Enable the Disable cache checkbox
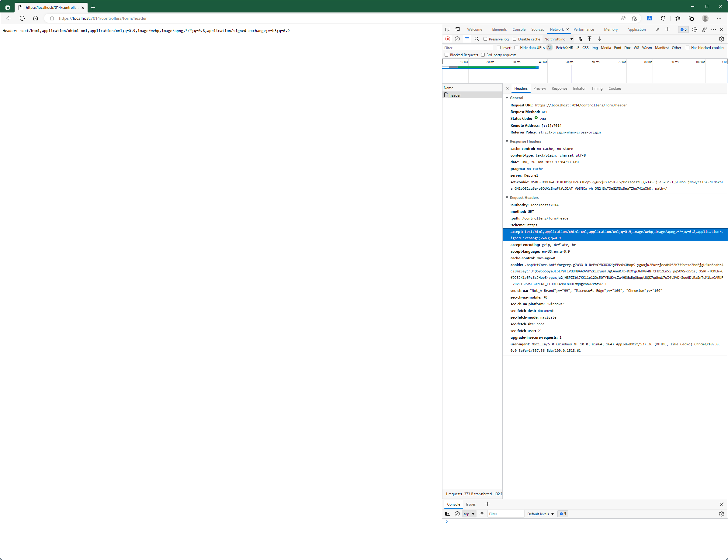This screenshot has height=560, width=728. tap(514, 39)
